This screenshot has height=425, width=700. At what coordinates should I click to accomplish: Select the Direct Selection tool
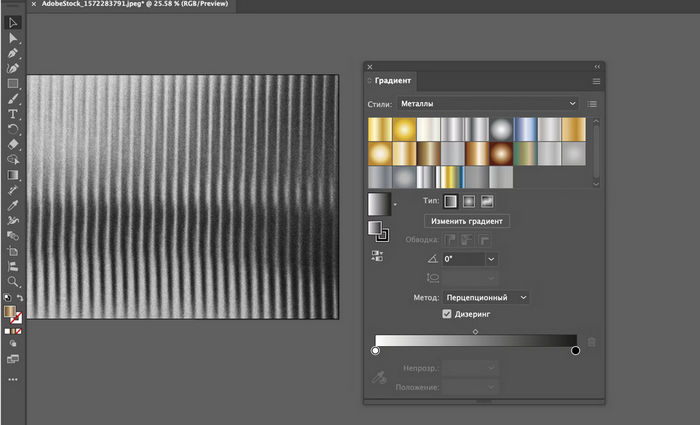click(13, 37)
